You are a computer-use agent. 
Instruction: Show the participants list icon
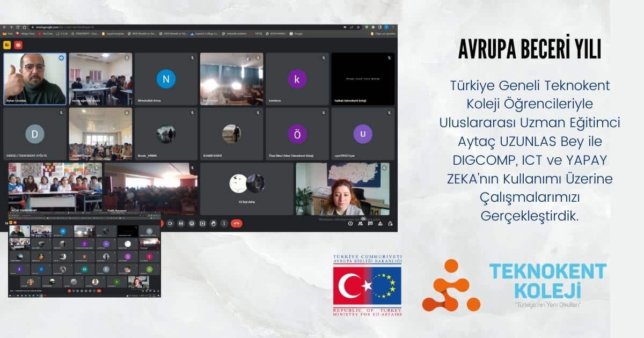coord(360,223)
